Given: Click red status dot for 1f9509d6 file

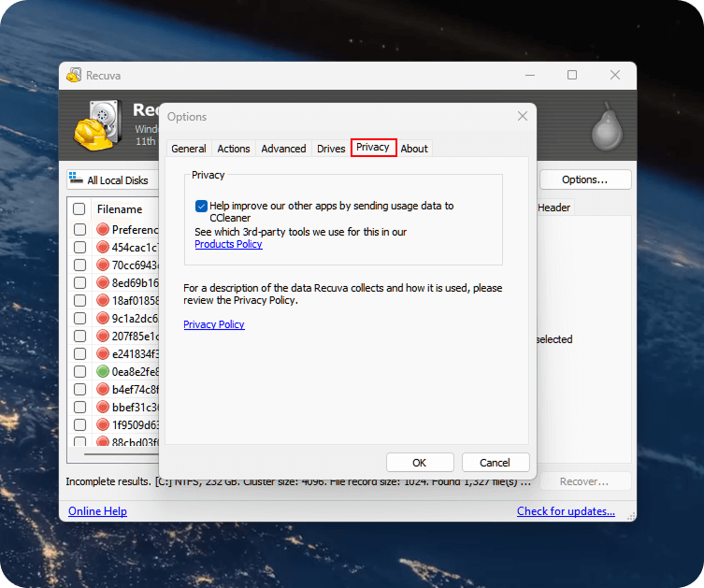Looking at the screenshot, I should coord(103,424).
